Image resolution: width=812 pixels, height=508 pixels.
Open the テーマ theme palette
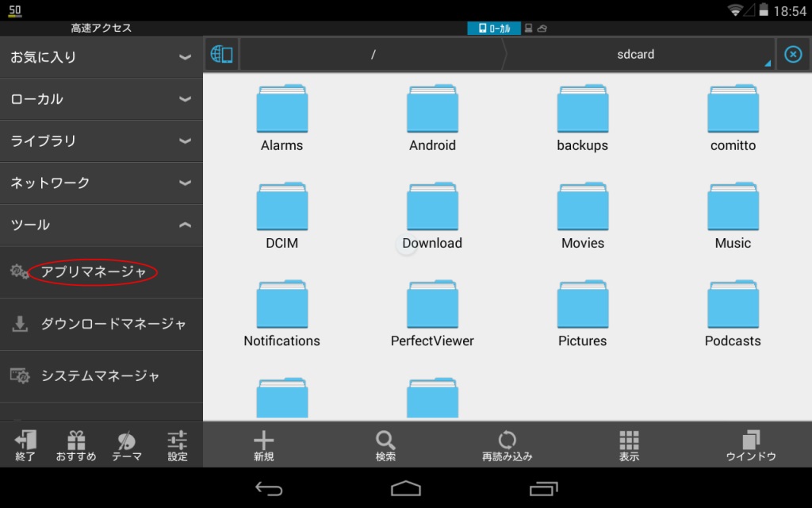(x=127, y=445)
